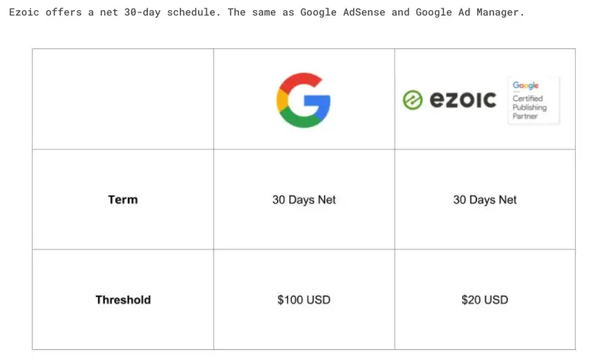
Task: Click the word 'Ezoic' in the sentence
Action: pos(24,12)
